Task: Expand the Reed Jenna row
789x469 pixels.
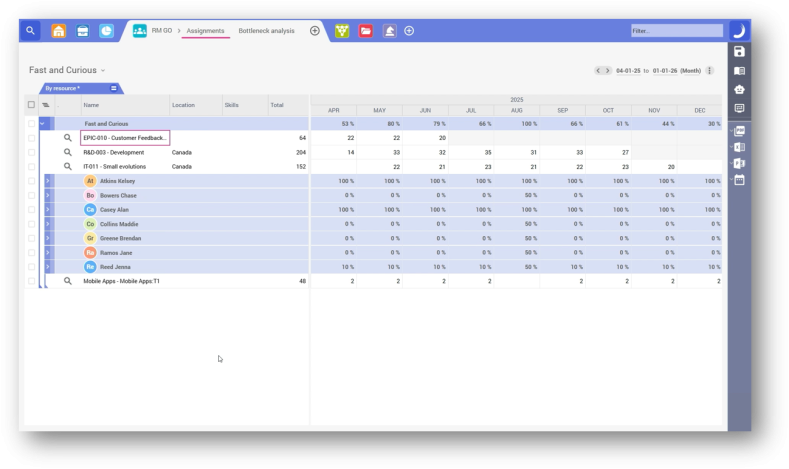Action: click(x=48, y=267)
